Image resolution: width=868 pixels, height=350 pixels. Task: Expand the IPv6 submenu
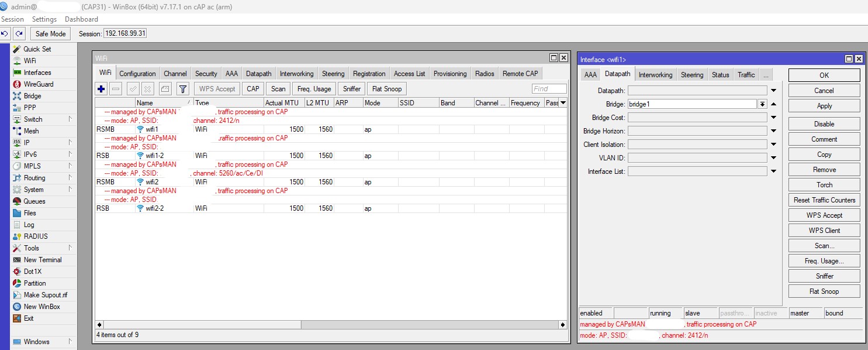tap(70, 155)
